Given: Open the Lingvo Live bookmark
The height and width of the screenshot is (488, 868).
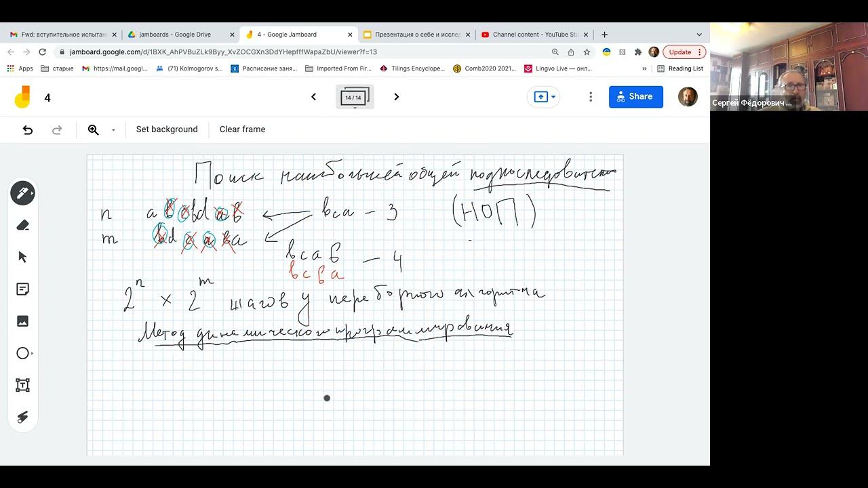Looking at the screenshot, I should [558, 68].
